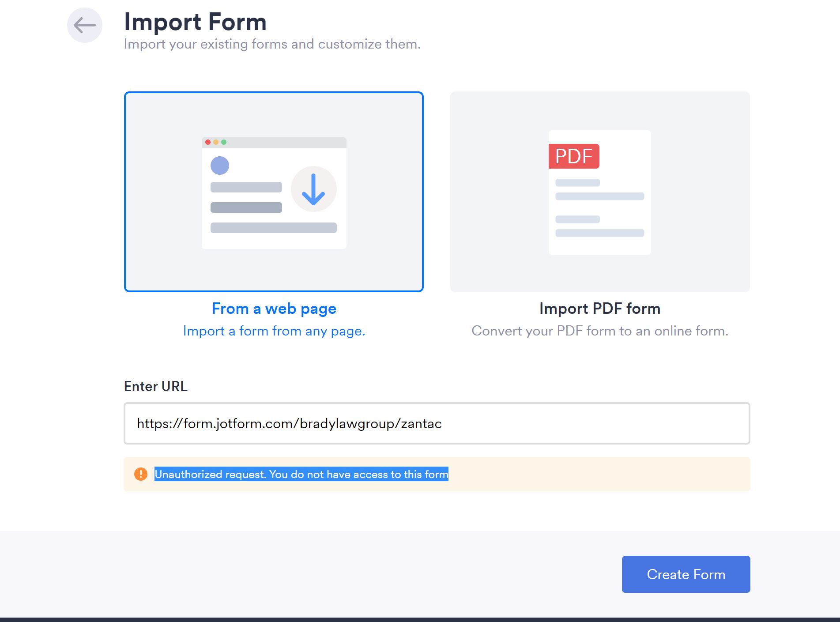Image resolution: width=840 pixels, height=622 pixels.
Task: Click the back arrow to leave Import Form
Action: click(x=84, y=25)
